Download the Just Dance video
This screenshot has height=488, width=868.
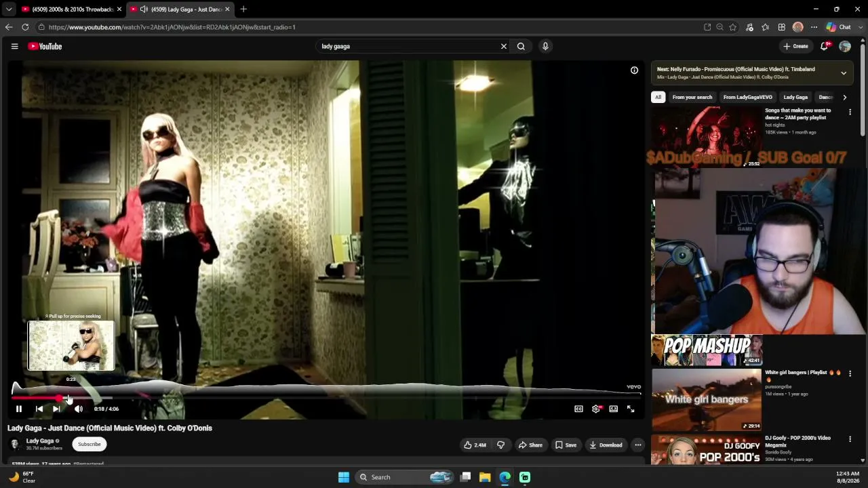pos(606,445)
